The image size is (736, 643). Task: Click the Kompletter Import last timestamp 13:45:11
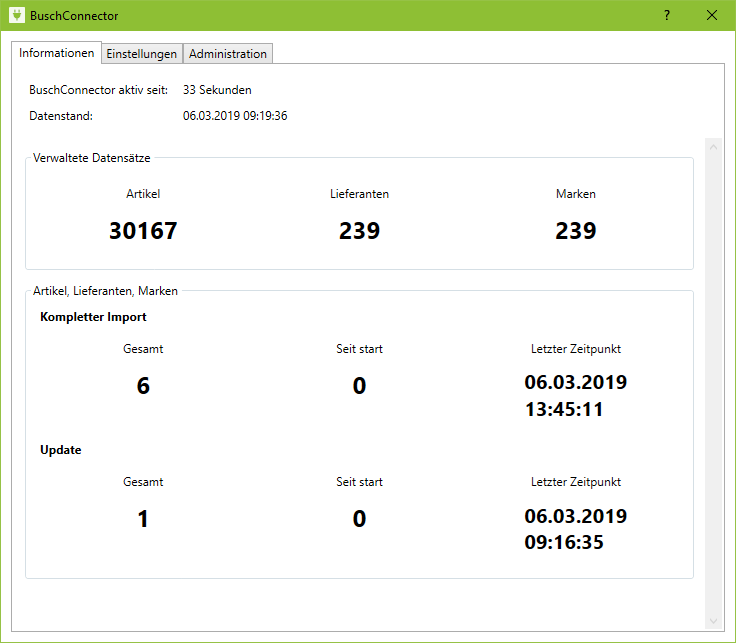(564, 409)
